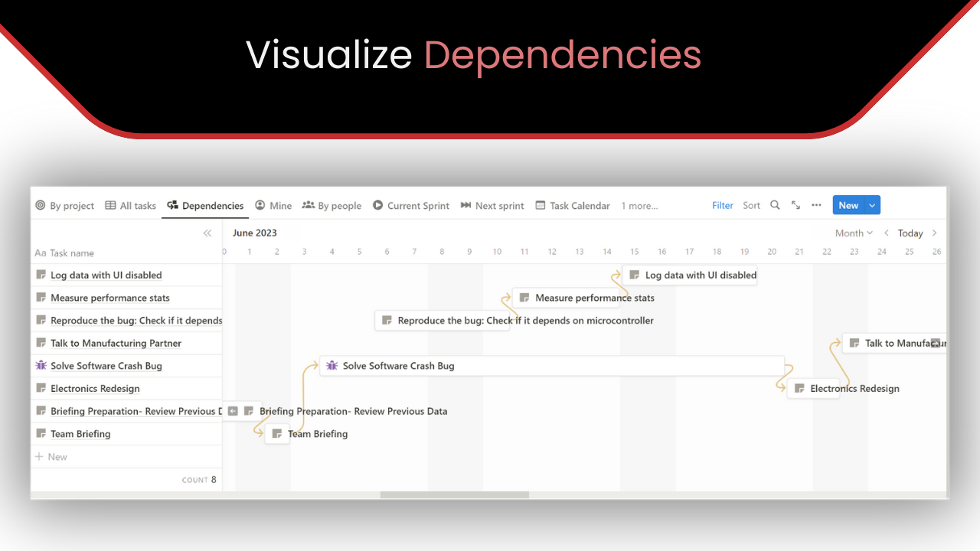Expand the '1 more...' views list

(639, 206)
